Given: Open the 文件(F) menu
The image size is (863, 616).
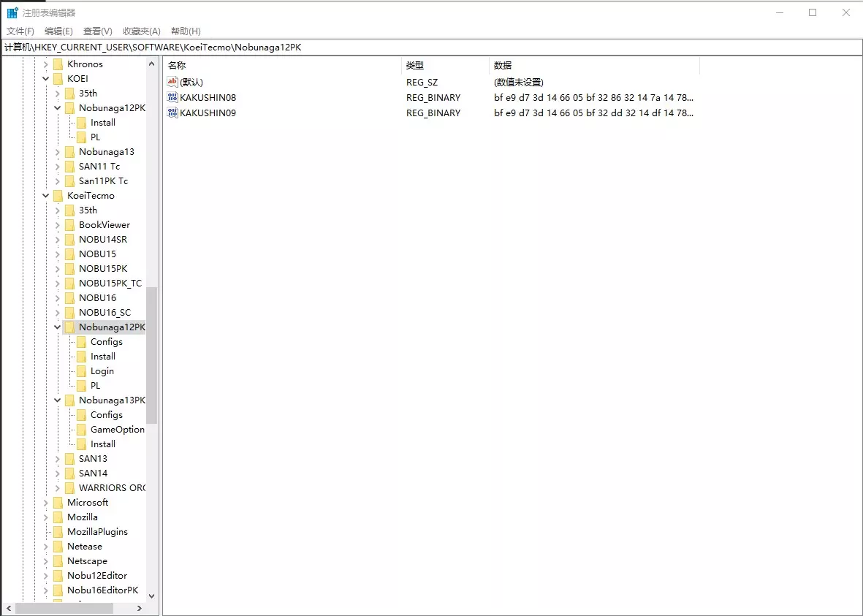Looking at the screenshot, I should pos(20,31).
